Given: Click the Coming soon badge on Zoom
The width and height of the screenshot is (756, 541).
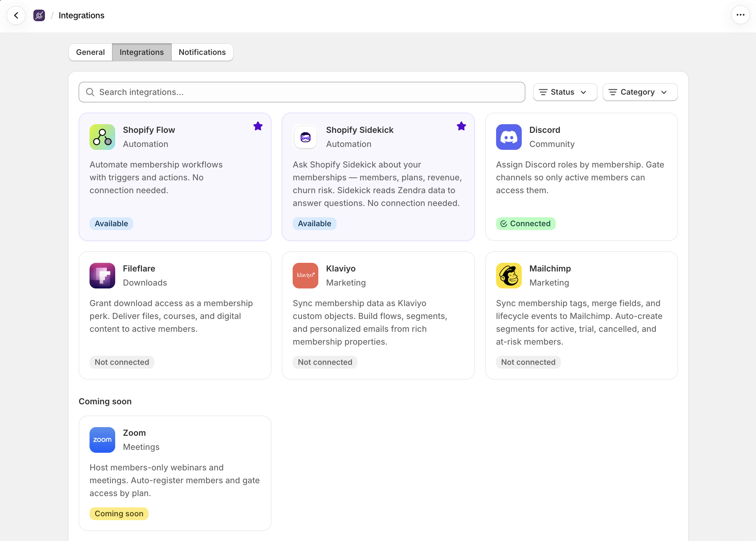Looking at the screenshot, I should coord(119,513).
